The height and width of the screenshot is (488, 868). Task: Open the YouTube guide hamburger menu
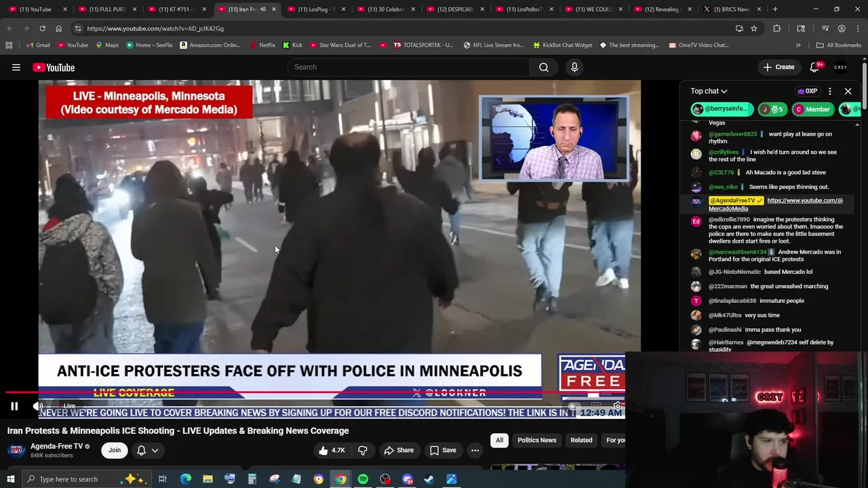[x=16, y=67]
